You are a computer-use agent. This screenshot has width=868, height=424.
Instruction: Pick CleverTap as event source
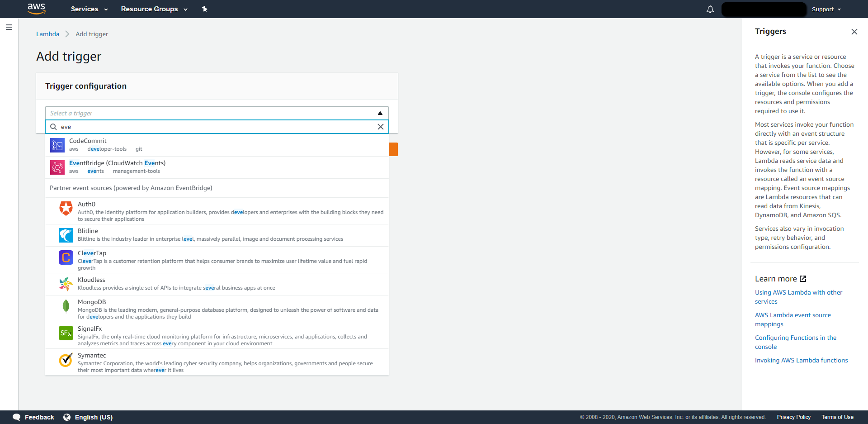(217, 260)
